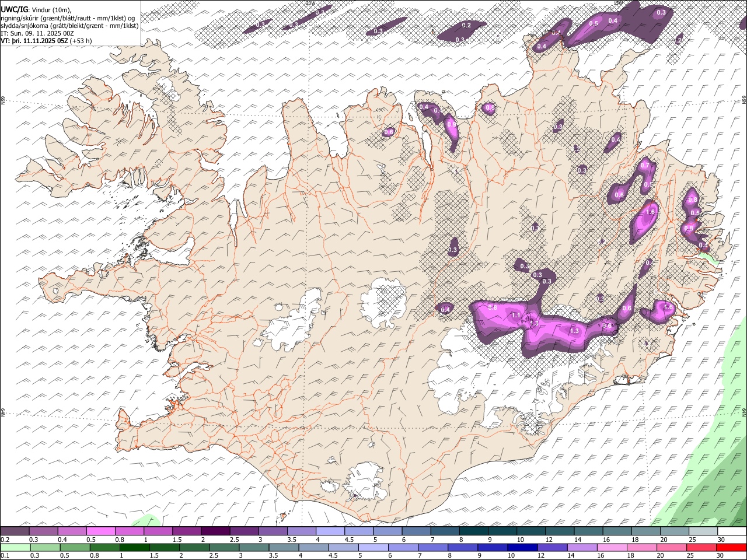The height and width of the screenshot is (560, 747).
Task: Click the 2.5 label on the lower legend scale
Action: click(x=212, y=555)
